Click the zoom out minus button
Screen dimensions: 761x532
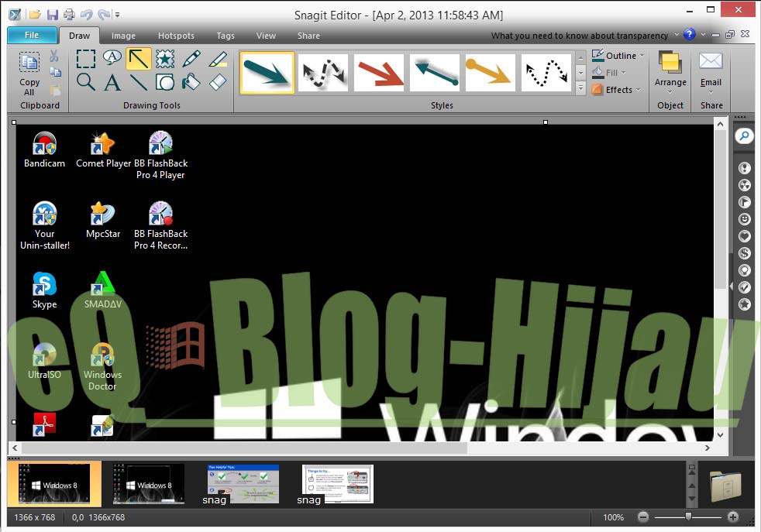click(643, 517)
